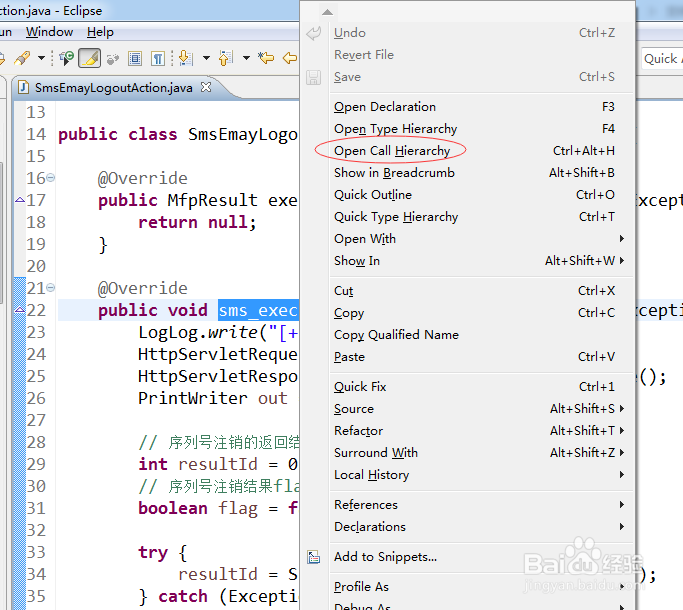Click the context menu scroll-up arrow

(328, 12)
